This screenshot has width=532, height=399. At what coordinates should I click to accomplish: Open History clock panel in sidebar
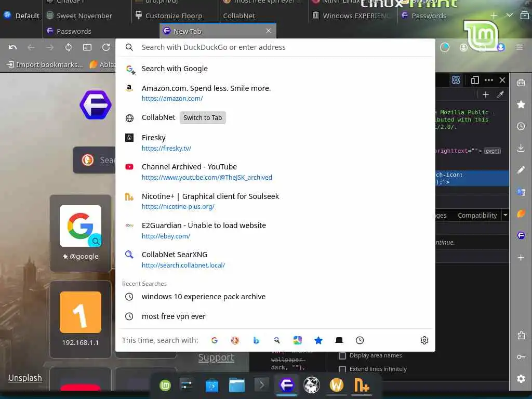coord(521,127)
